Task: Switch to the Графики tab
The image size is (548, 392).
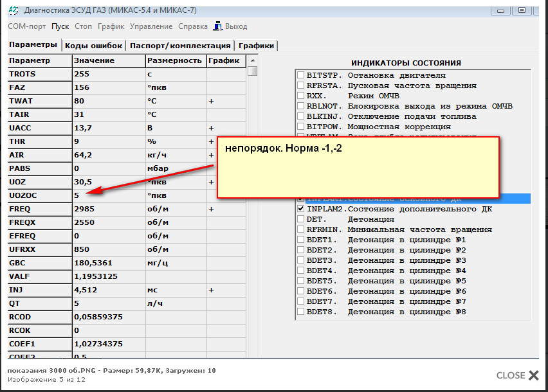Action: [256, 46]
